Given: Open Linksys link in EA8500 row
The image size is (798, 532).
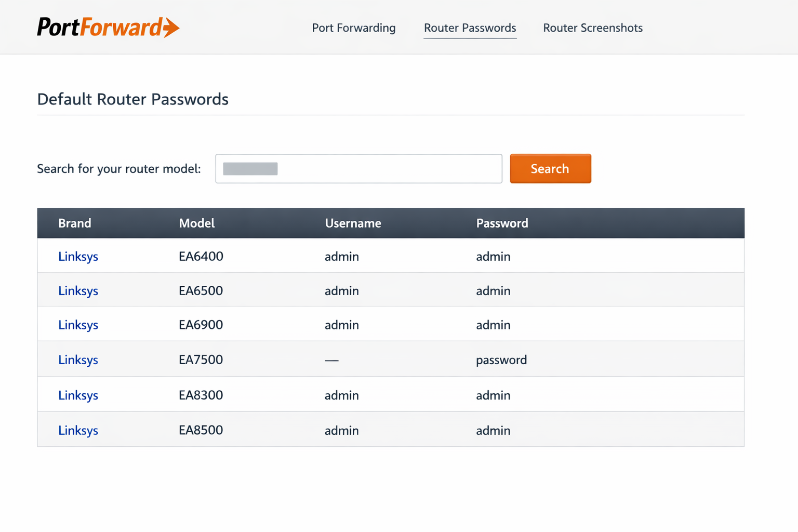Looking at the screenshot, I should coord(78,431).
